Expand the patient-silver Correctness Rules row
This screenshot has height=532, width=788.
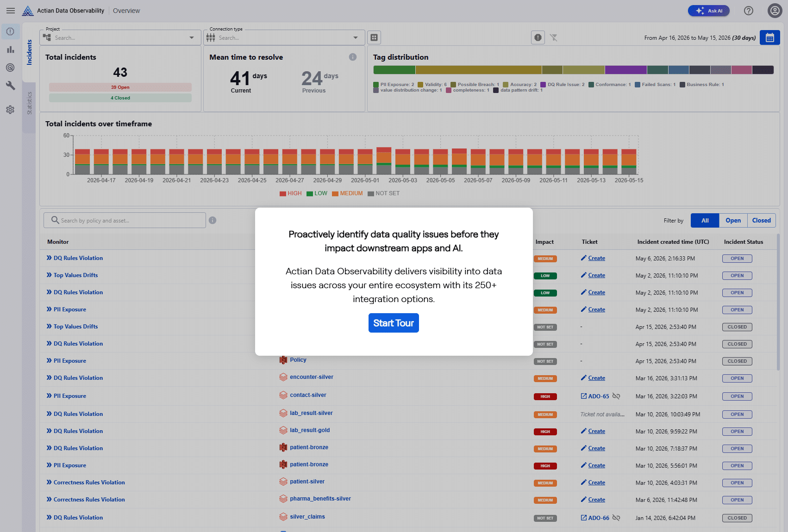click(49, 483)
